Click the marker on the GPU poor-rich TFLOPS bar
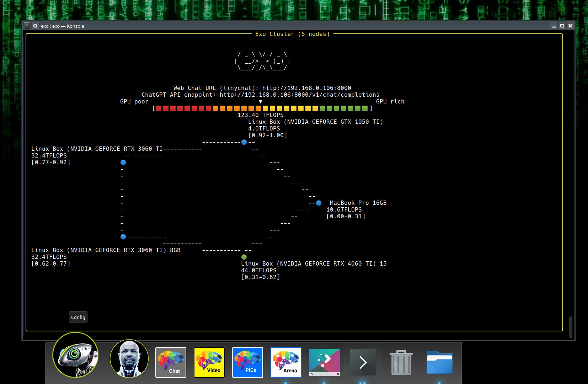 pyautogui.click(x=261, y=101)
